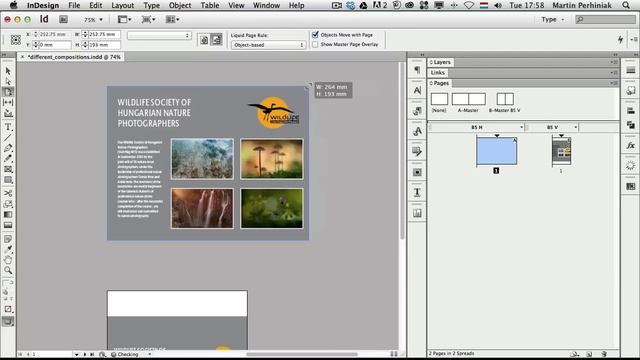Viewport: 640px width, 360px height.
Task: Open the page size preset dropdown
Action: [x=159, y=36]
